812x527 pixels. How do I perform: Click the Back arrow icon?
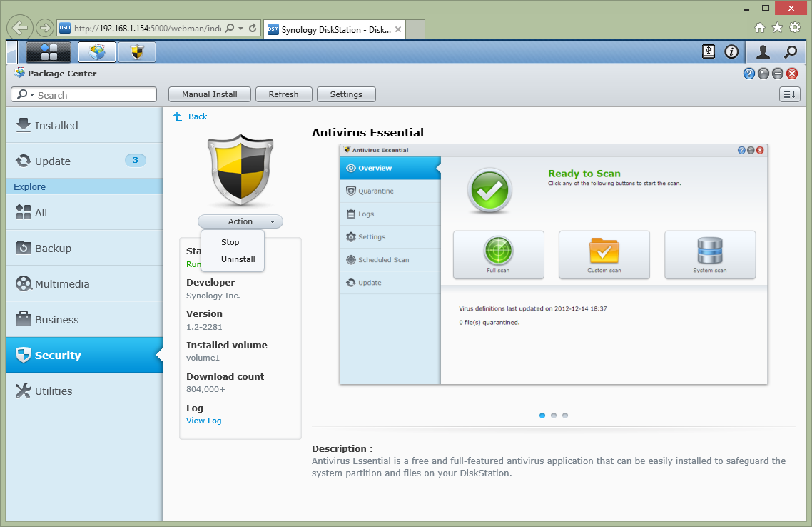[178, 116]
